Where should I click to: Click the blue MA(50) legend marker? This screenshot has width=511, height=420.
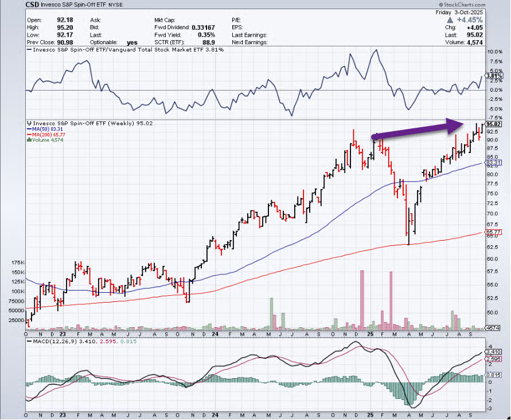tap(29, 129)
